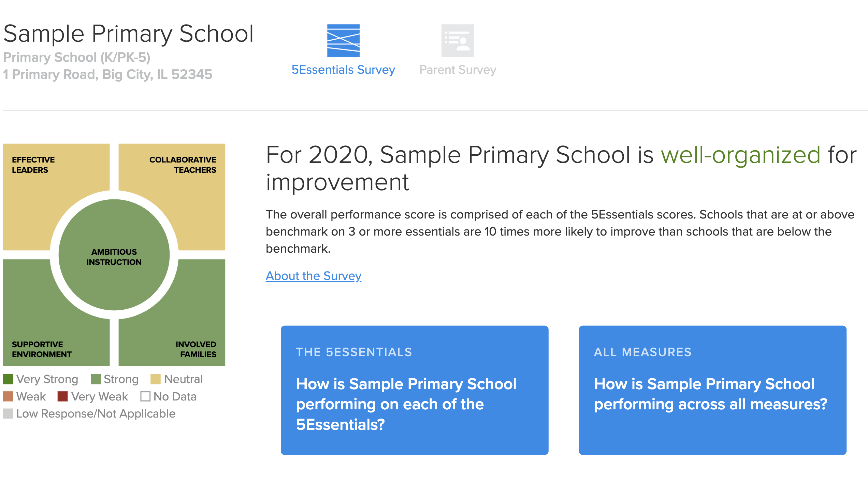Open the All Measures performance card
This screenshot has width=868, height=493.
[x=712, y=390]
